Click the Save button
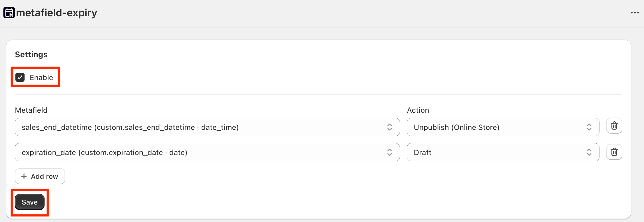This screenshot has height=222, width=644. 29,202
